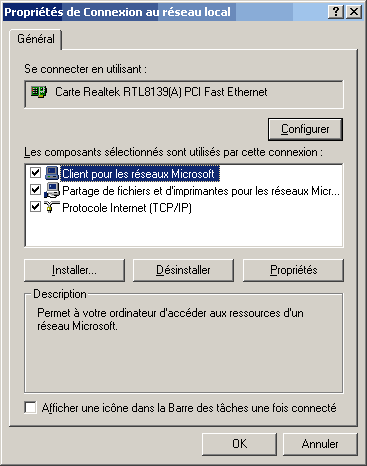Image resolution: width=367 pixels, height=466 pixels.
Task: Select the Client pour les réseaux Microsoft entry
Action: point(138,174)
